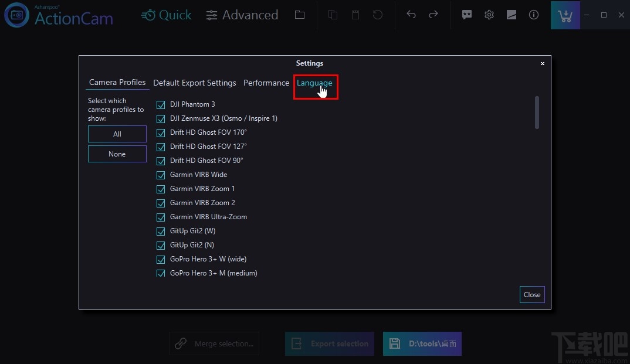Toggle Drift HD Ghost FOV 170° checkbox
630x364 pixels.
pos(161,133)
